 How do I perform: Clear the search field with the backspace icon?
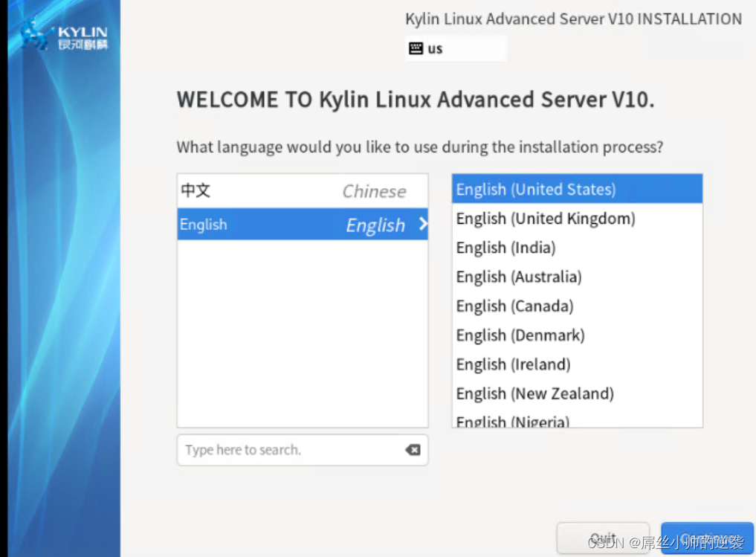click(x=413, y=450)
